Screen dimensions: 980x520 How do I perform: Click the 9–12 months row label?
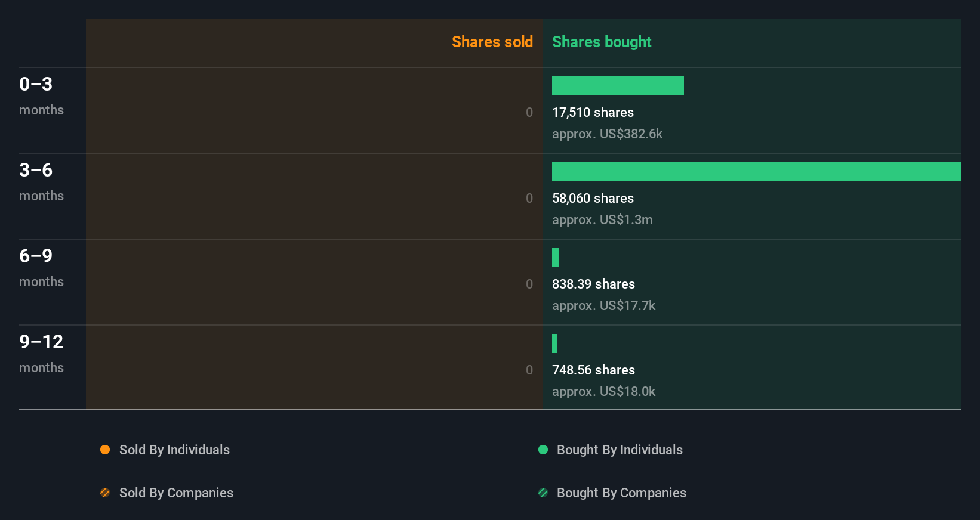(41, 354)
